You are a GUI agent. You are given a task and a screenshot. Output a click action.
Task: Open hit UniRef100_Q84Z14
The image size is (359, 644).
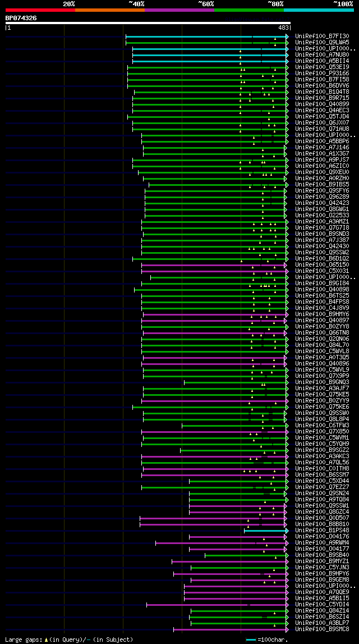[322, 611]
